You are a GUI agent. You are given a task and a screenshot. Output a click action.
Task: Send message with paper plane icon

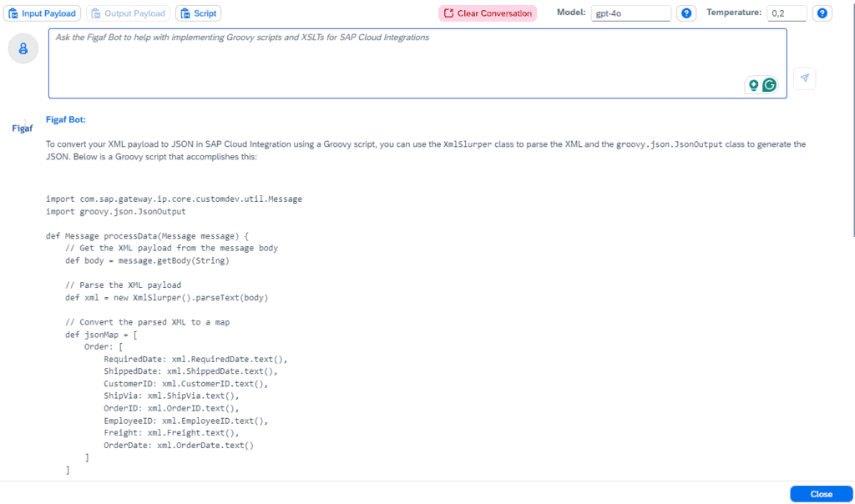pos(805,78)
